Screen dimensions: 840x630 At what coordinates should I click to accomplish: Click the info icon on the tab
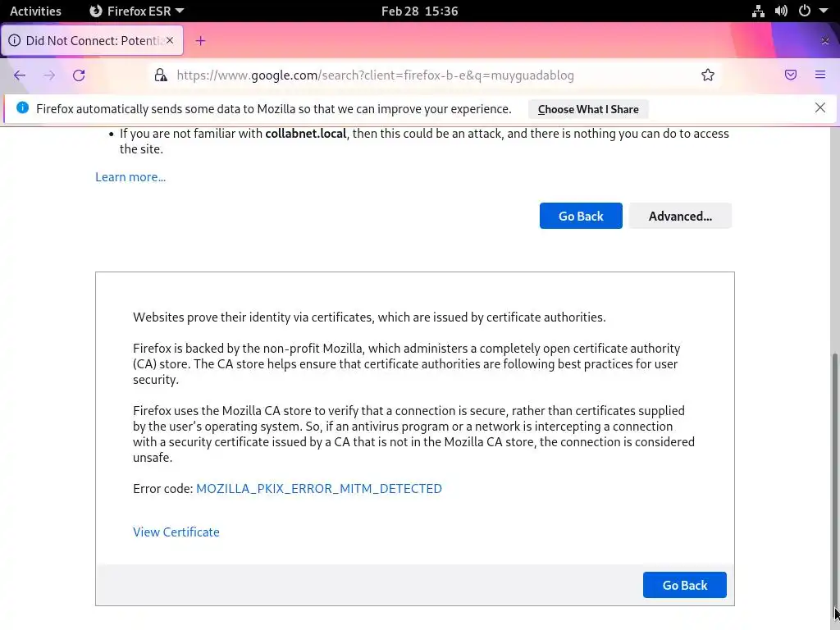15,41
